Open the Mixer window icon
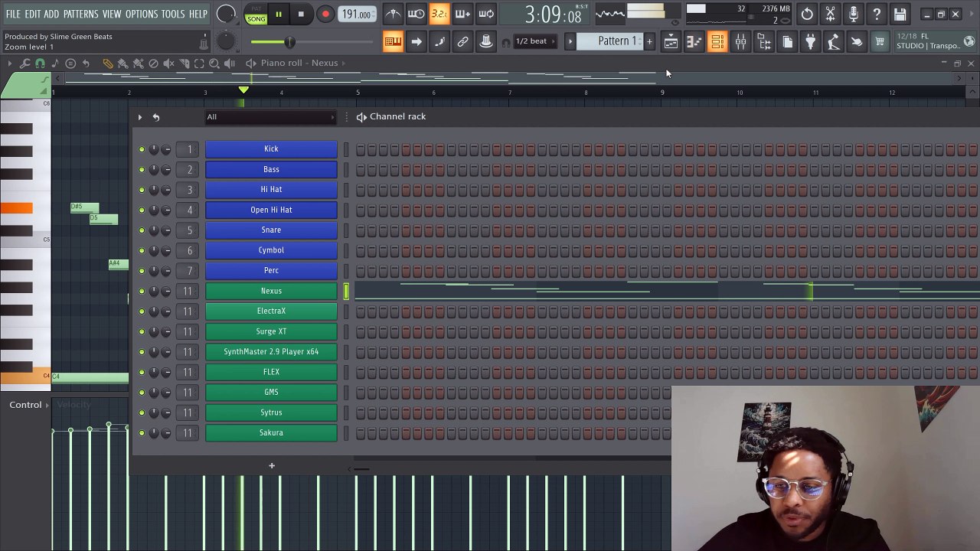 [740, 42]
